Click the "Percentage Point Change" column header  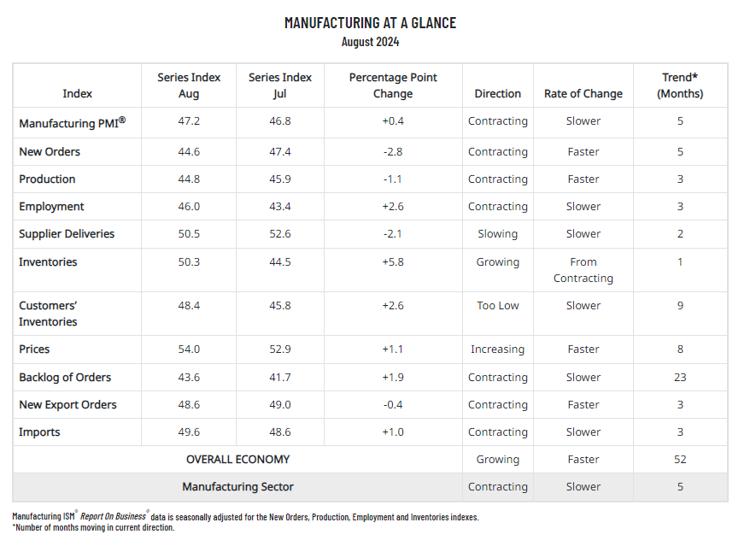pos(393,85)
